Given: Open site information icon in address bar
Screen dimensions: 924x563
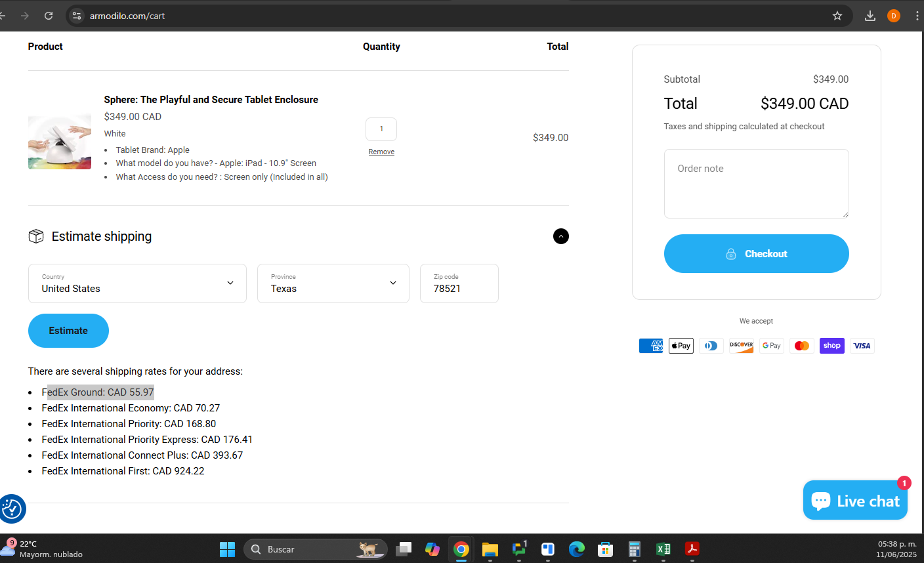Looking at the screenshot, I should point(77,16).
